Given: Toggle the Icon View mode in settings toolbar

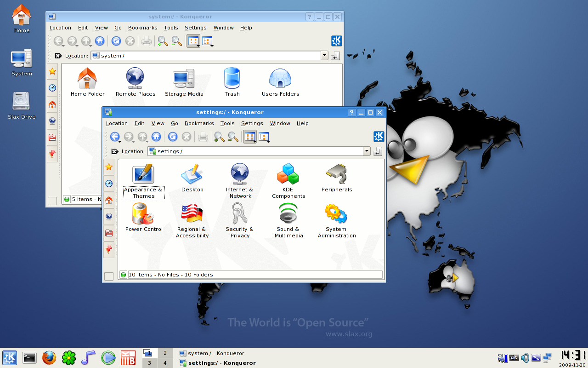Looking at the screenshot, I should coord(249,137).
